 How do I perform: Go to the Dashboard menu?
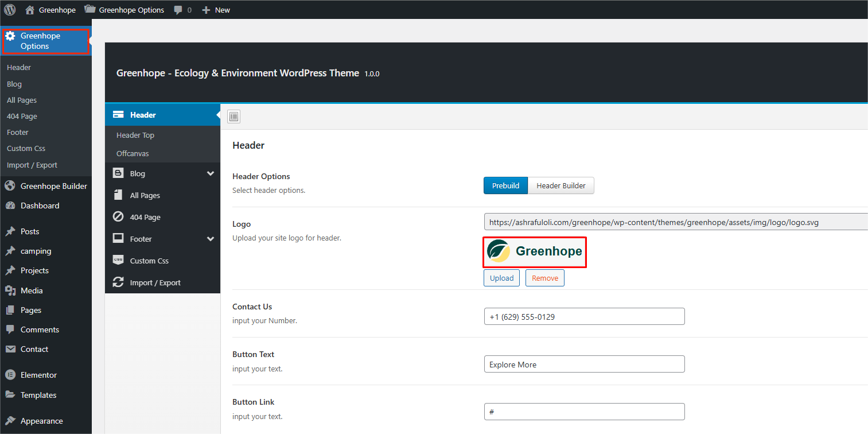click(40, 206)
